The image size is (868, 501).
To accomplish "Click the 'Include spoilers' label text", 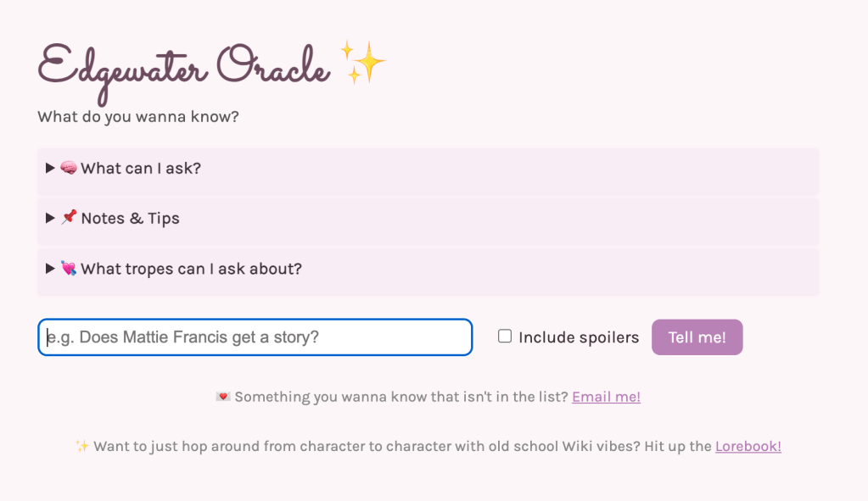I will click(x=579, y=337).
